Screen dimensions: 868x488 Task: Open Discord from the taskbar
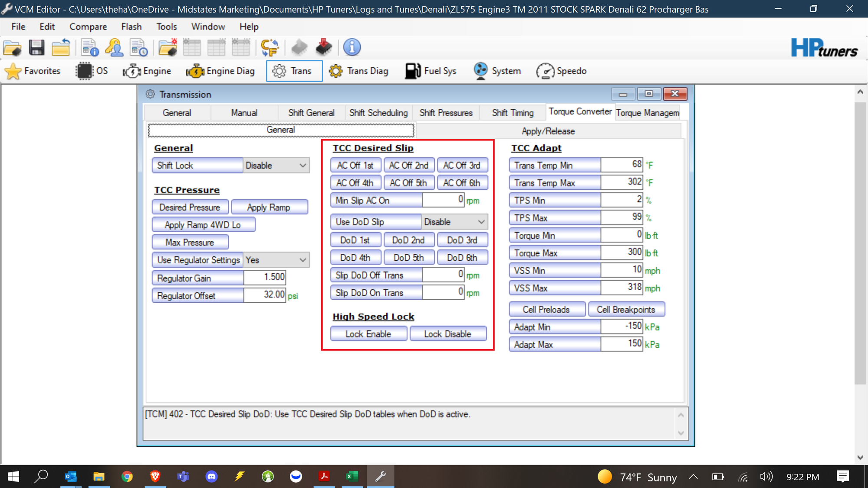(211, 477)
